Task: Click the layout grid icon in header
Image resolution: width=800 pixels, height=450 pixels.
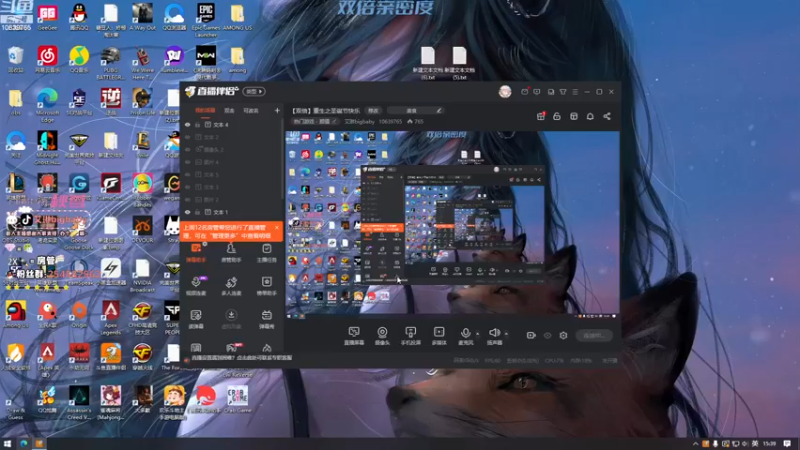Action: pos(573,116)
